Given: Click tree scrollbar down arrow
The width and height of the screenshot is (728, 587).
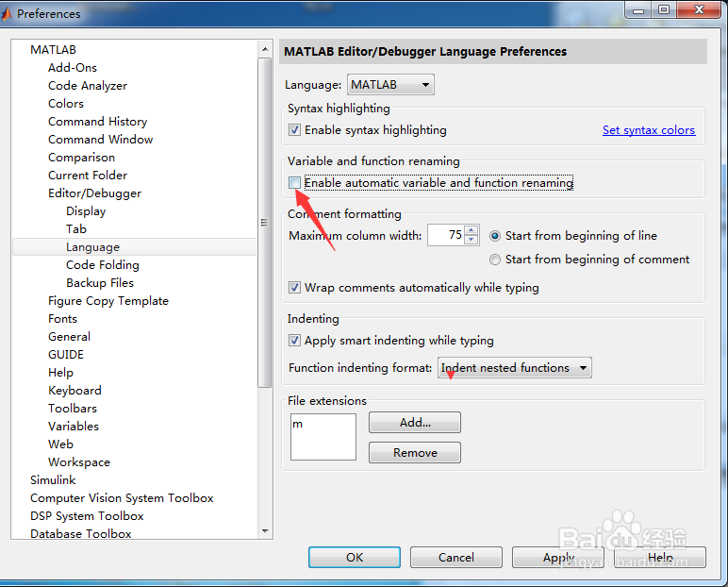Looking at the screenshot, I should (265, 530).
